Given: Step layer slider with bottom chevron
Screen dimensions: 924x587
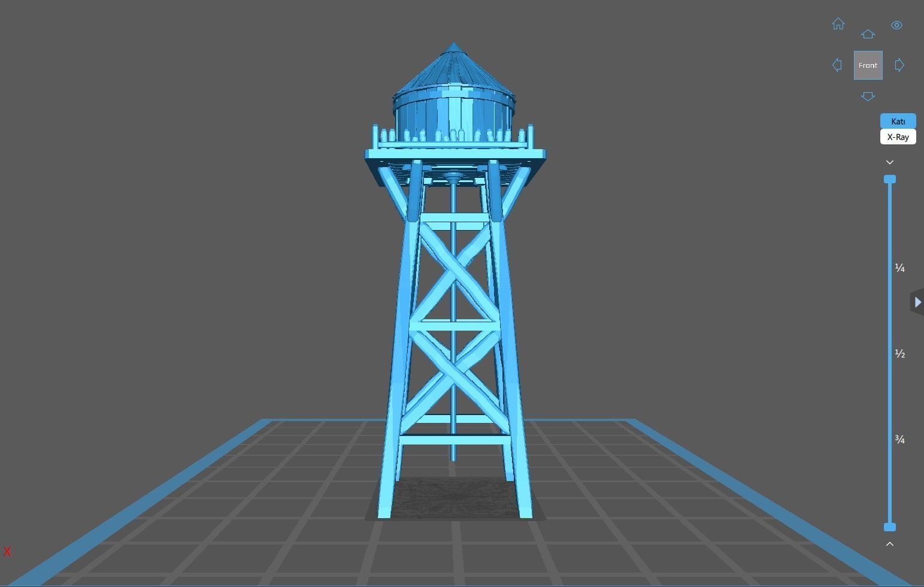Looking at the screenshot, I should point(890,544).
